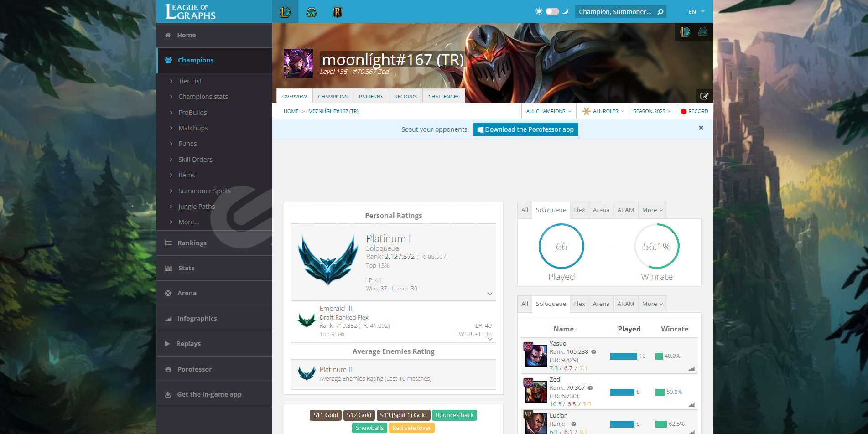Viewport: 868px width, 434px height.
Task: Open League of Legends game icon in top bar
Action: [285, 12]
